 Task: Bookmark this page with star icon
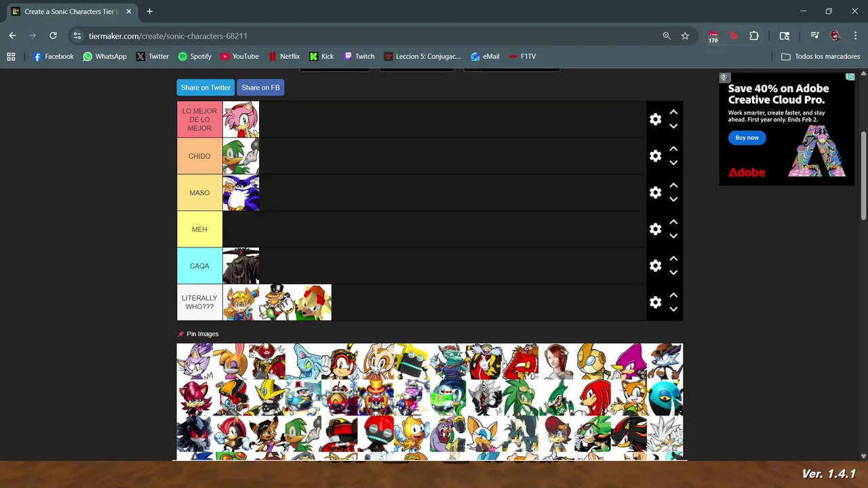point(685,36)
